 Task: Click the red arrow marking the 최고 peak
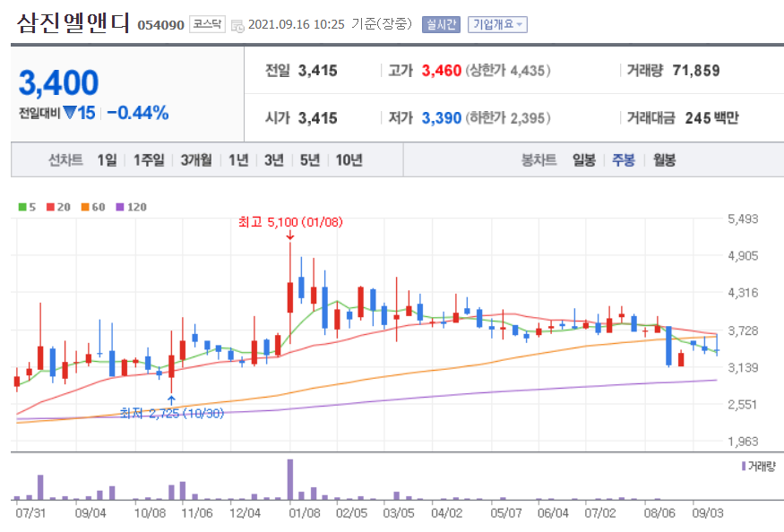[289, 236]
